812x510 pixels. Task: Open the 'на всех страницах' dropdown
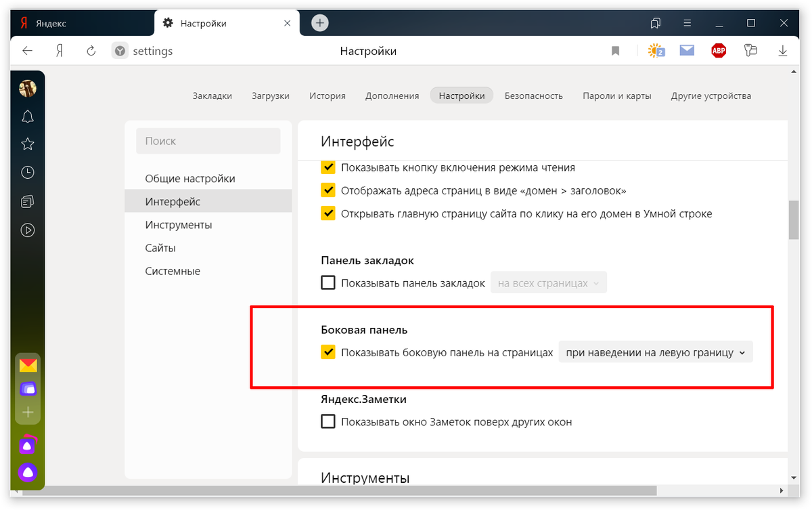(549, 283)
